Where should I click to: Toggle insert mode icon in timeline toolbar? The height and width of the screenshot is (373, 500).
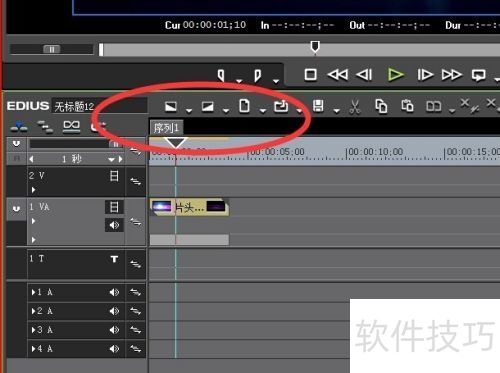click(x=171, y=107)
